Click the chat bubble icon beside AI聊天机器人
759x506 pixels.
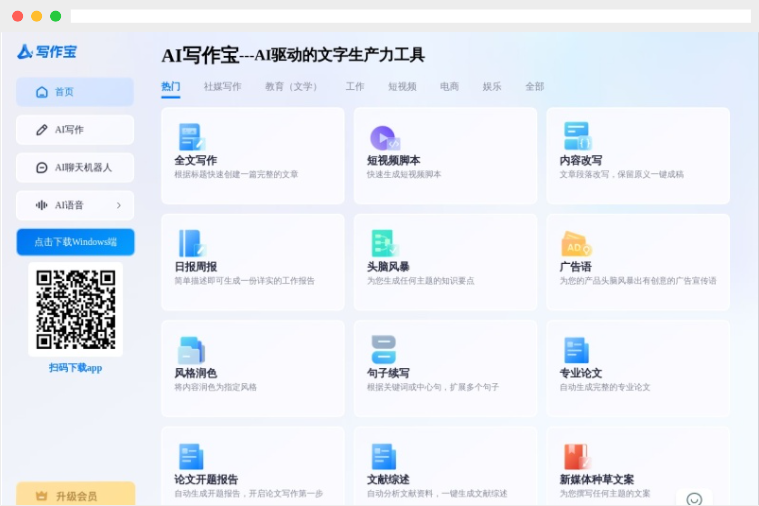click(42, 168)
